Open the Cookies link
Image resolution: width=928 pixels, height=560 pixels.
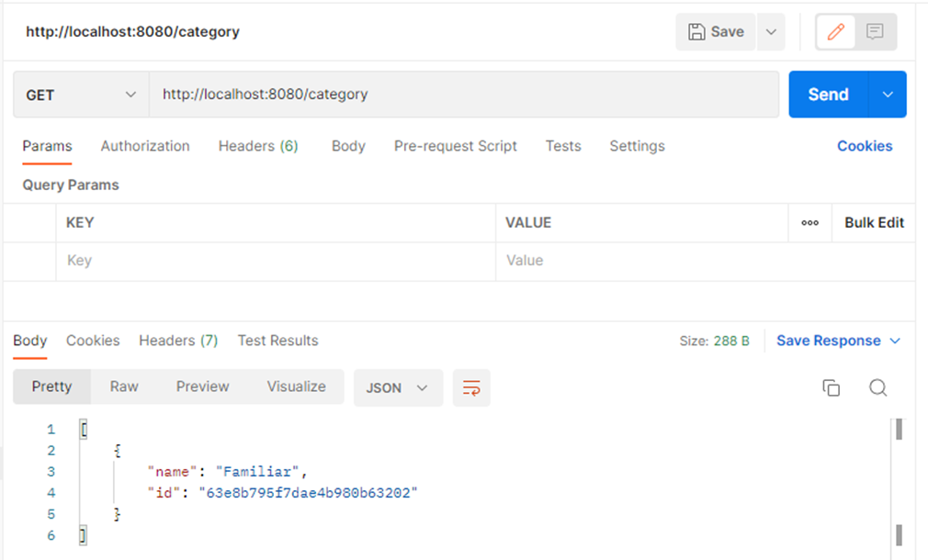[864, 146]
